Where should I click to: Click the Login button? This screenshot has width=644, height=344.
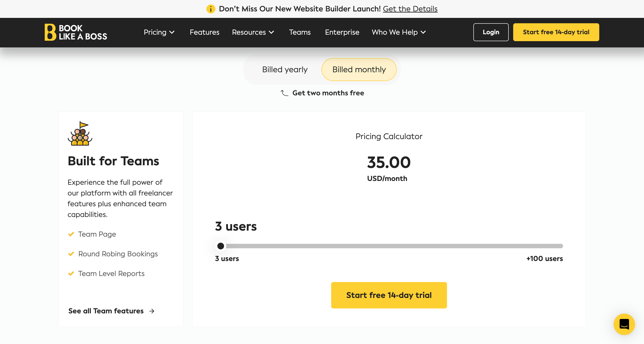[x=491, y=32]
